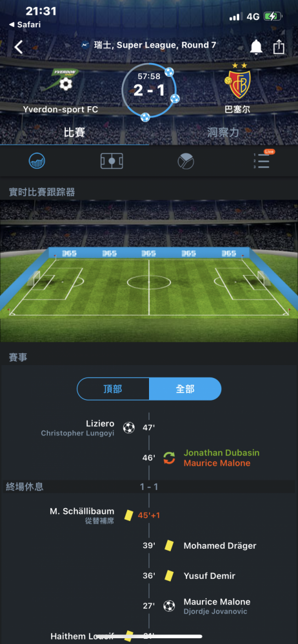Switch to the 洞察力 tab
The width and height of the screenshot is (298, 644).
[x=223, y=132]
